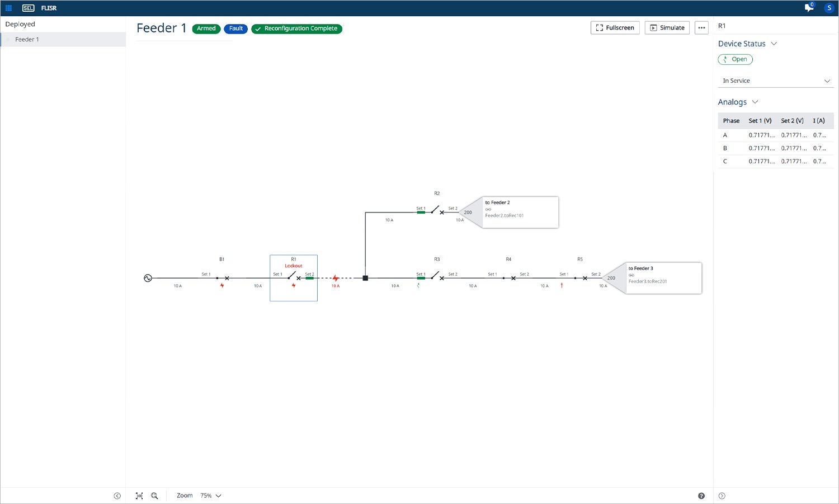Open the Zoom 75% dropdown
839x504 pixels.
[x=210, y=496]
